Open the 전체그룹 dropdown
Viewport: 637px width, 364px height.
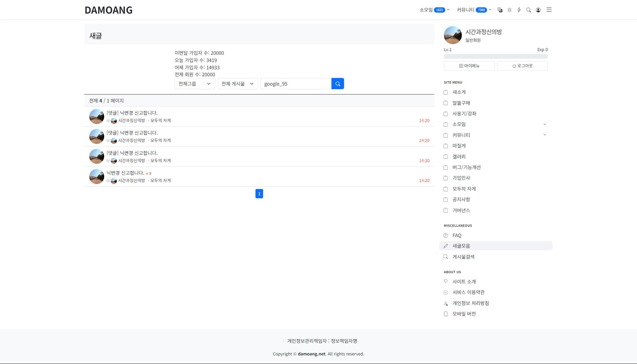[x=195, y=84]
